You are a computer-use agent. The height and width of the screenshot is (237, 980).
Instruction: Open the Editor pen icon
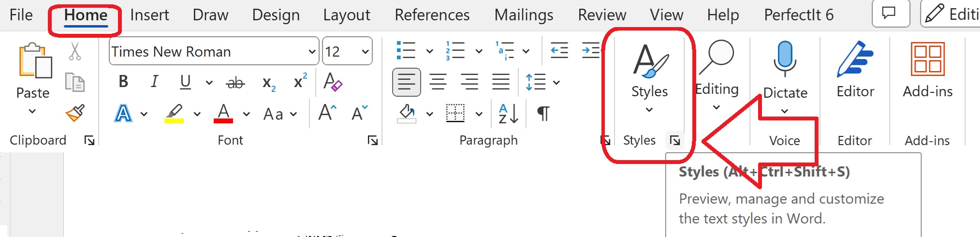coord(855,59)
